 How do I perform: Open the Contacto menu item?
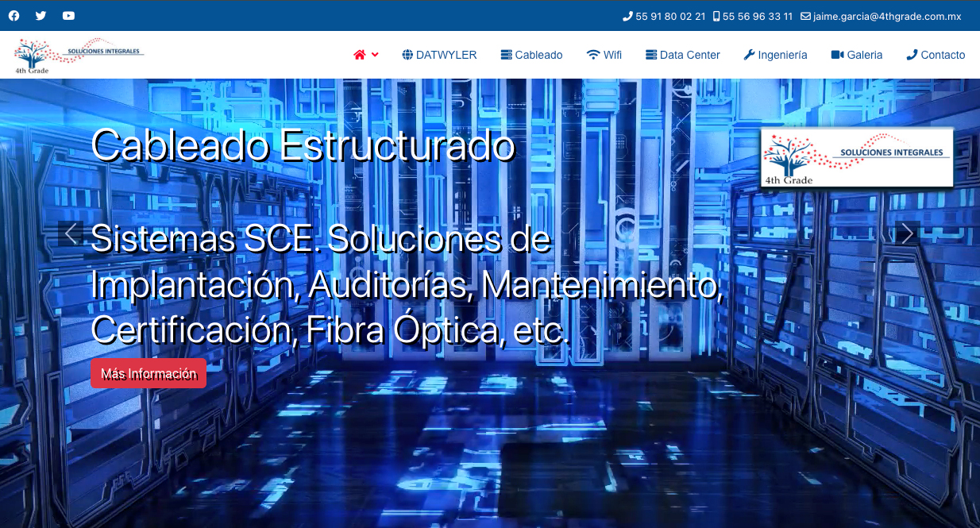pos(943,55)
